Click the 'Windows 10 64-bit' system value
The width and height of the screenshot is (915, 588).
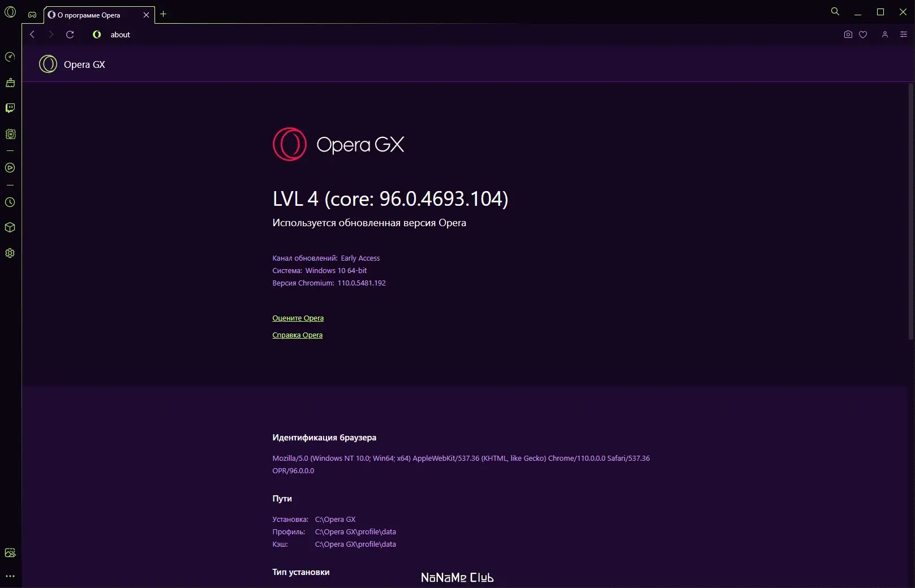336,270
